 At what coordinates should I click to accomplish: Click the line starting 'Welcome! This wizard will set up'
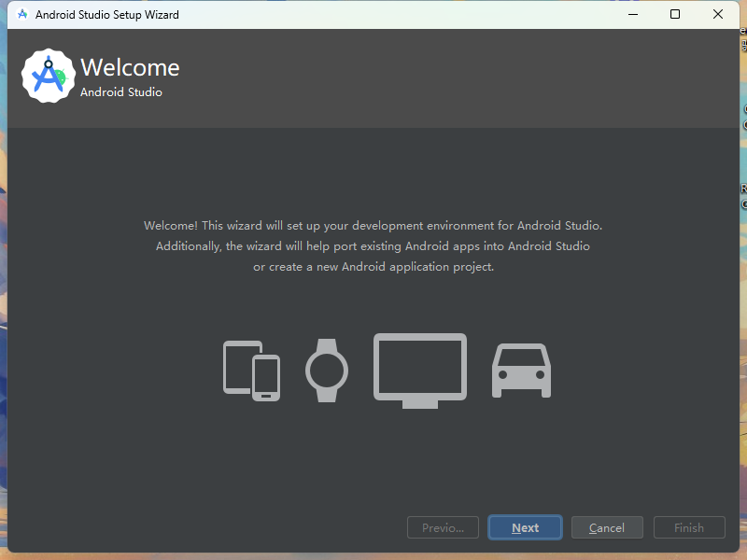(373, 226)
